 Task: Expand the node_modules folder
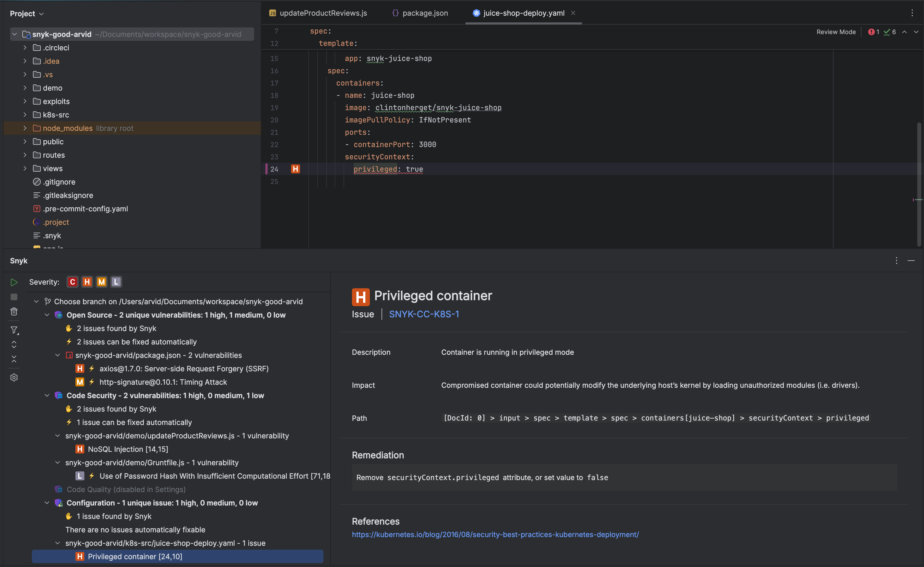tap(25, 128)
